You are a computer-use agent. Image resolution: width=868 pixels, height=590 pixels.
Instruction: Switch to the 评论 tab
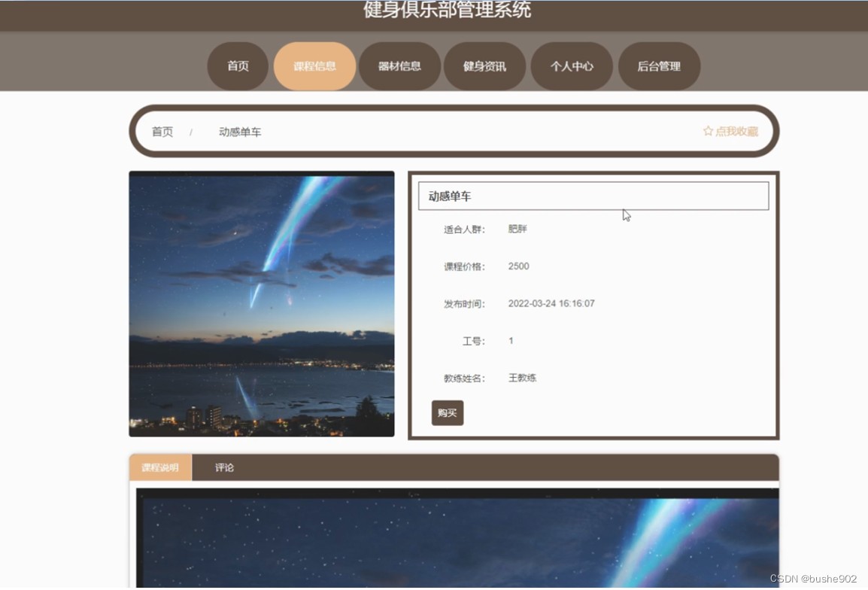[x=224, y=467]
